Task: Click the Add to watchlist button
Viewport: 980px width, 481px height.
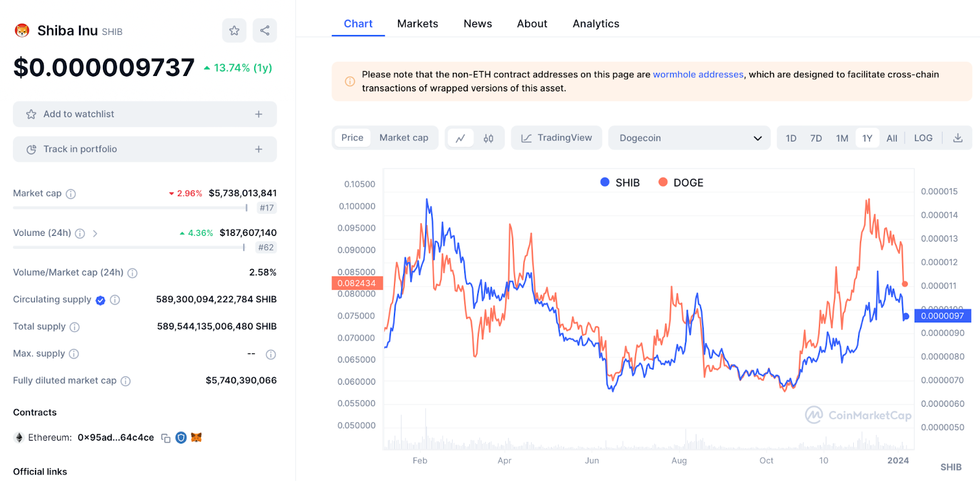Action: coord(145,115)
